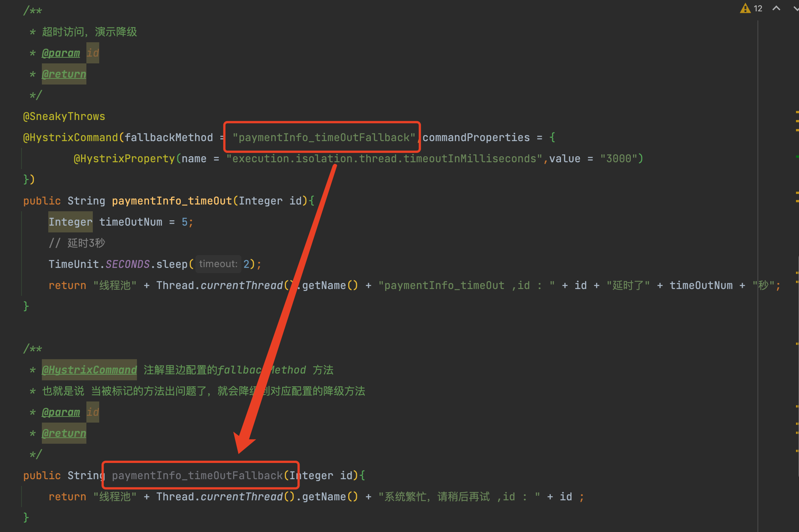The height and width of the screenshot is (532, 799).
Task: Click the @SneakyThrows annotation
Action: 64,116
